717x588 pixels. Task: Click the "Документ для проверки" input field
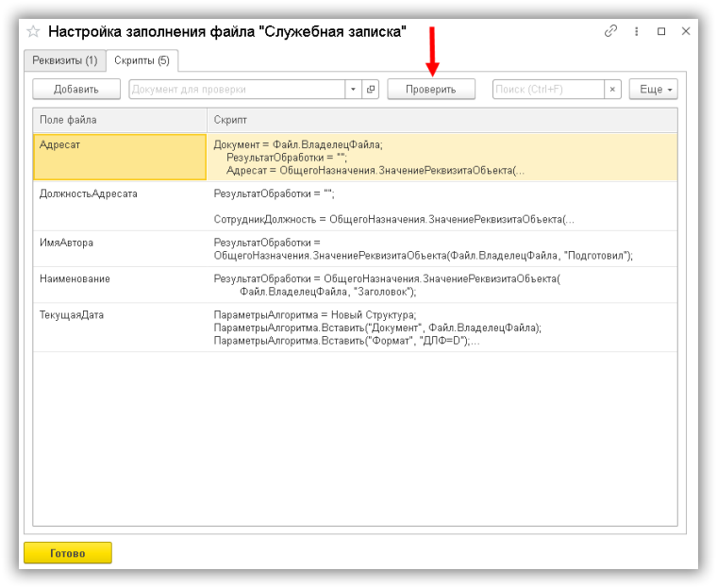pos(236,90)
